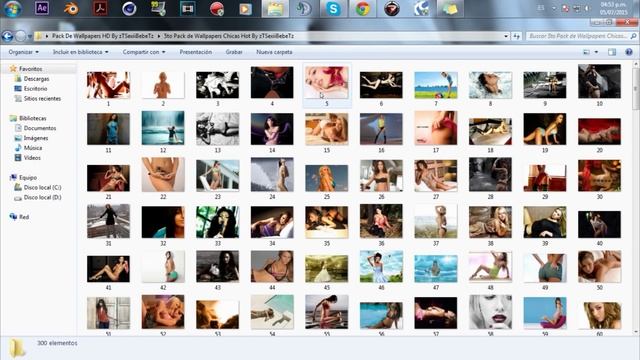Select Bibliotecas in the navigation pane
640x360 pixels.
click(x=33, y=118)
